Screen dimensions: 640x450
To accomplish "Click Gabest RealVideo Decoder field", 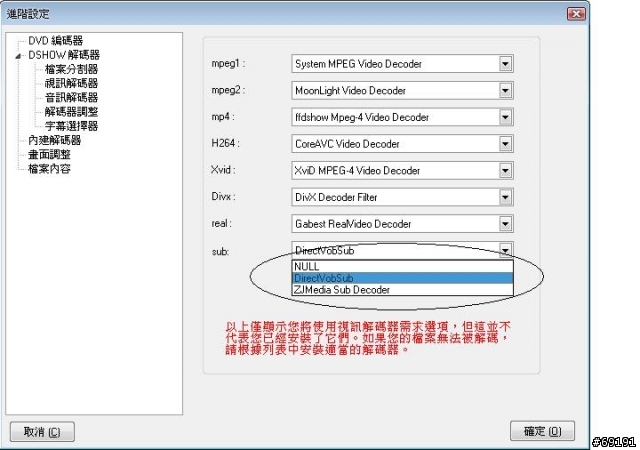I will [x=402, y=224].
